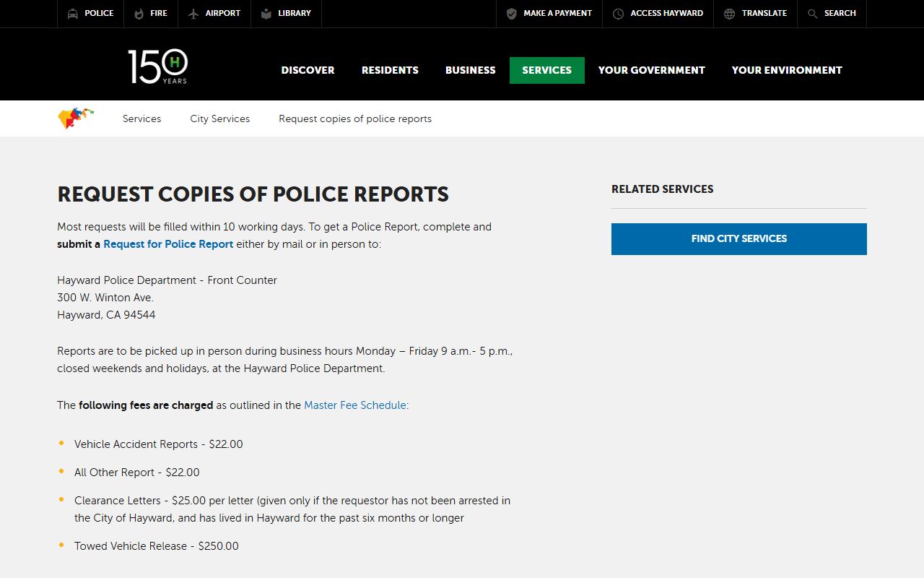This screenshot has height=578, width=924.
Task: Click the library book icon
Action: 266,14
